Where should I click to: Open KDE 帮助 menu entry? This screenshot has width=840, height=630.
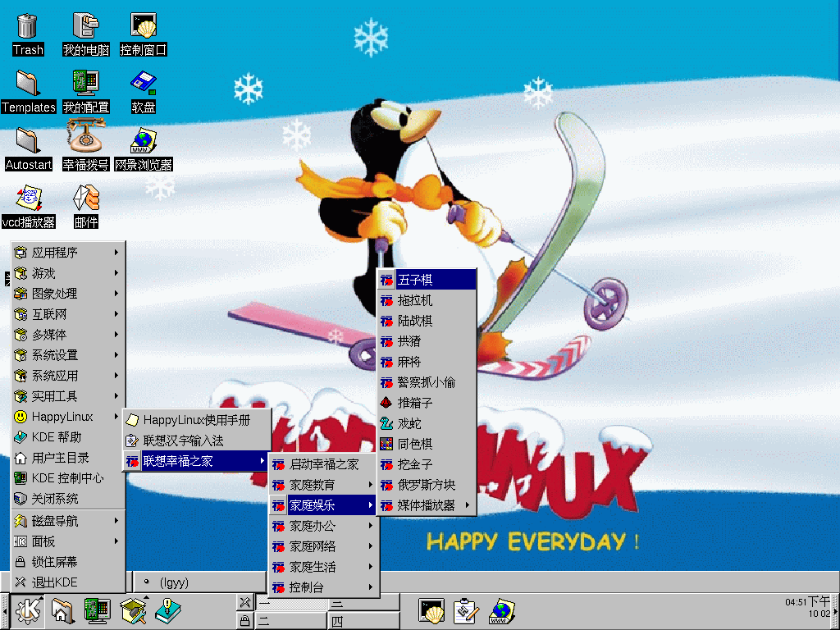68,437
